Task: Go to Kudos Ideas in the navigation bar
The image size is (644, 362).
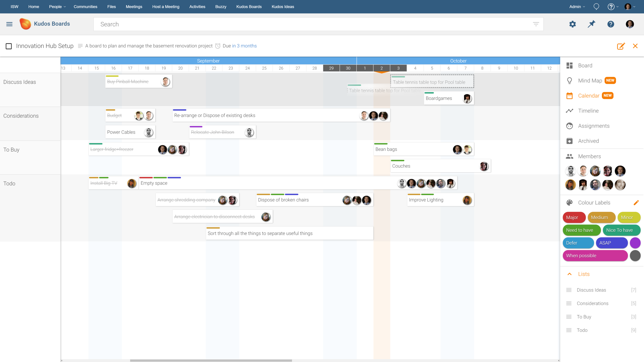Action: click(x=283, y=6)
